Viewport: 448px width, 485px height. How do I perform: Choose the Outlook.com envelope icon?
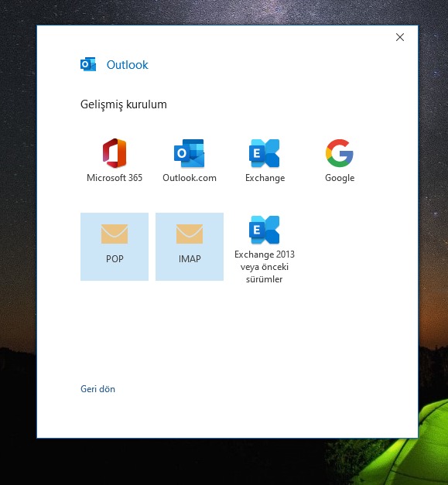point(190,153)
